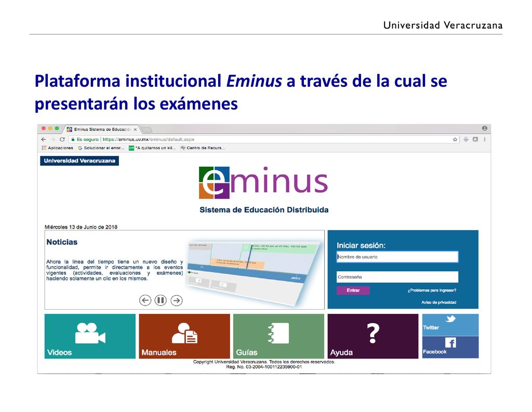Open '¿Problemas para ingresar?' link

coord(432,290)
